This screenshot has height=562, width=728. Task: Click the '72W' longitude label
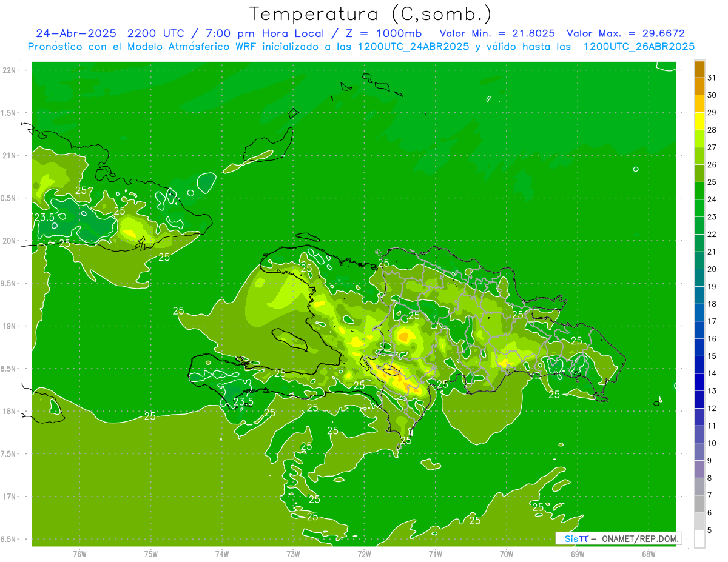coord(364,554)
